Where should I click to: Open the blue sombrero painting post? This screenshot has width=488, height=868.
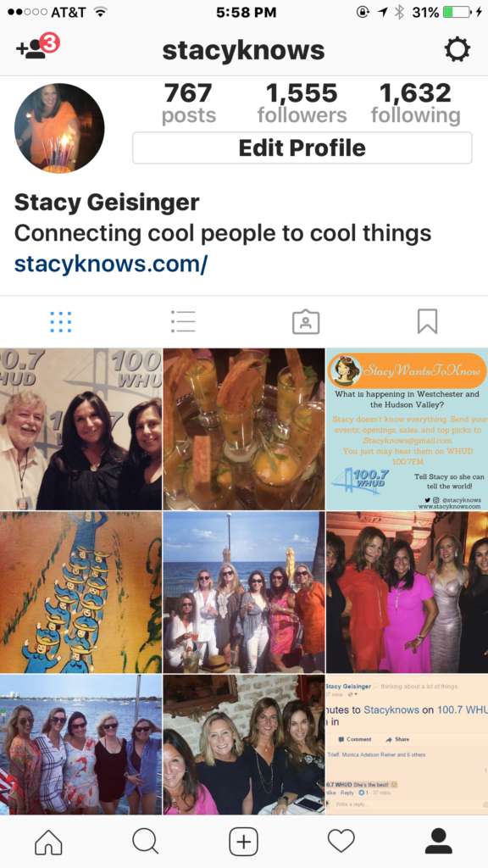click(80, 593)
